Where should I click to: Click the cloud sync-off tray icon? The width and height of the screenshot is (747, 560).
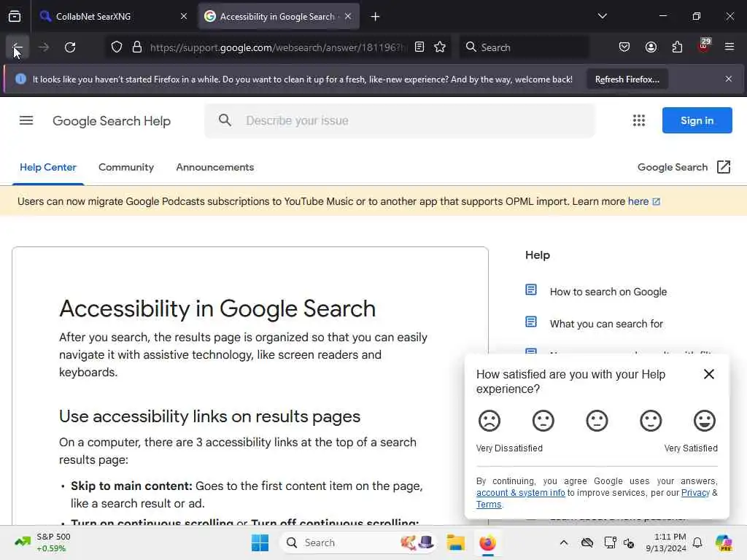click(x=587, y=542)
